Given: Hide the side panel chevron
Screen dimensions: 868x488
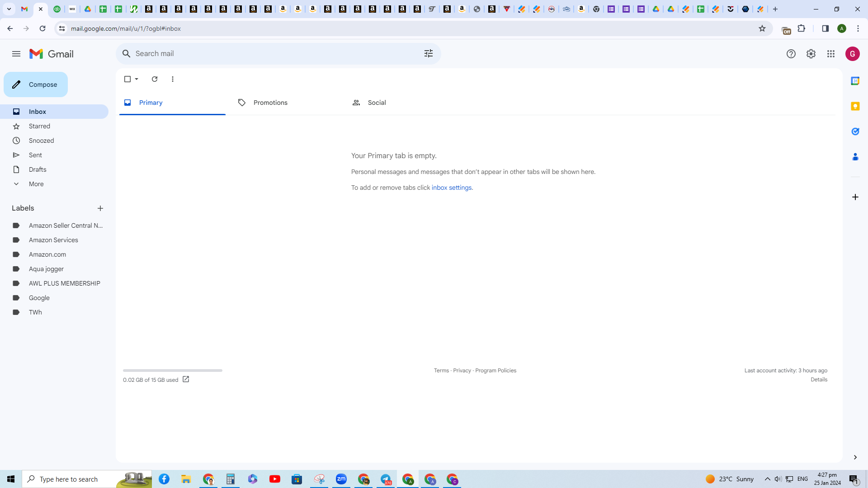Looking at the screenshot, I should (855, 457).
